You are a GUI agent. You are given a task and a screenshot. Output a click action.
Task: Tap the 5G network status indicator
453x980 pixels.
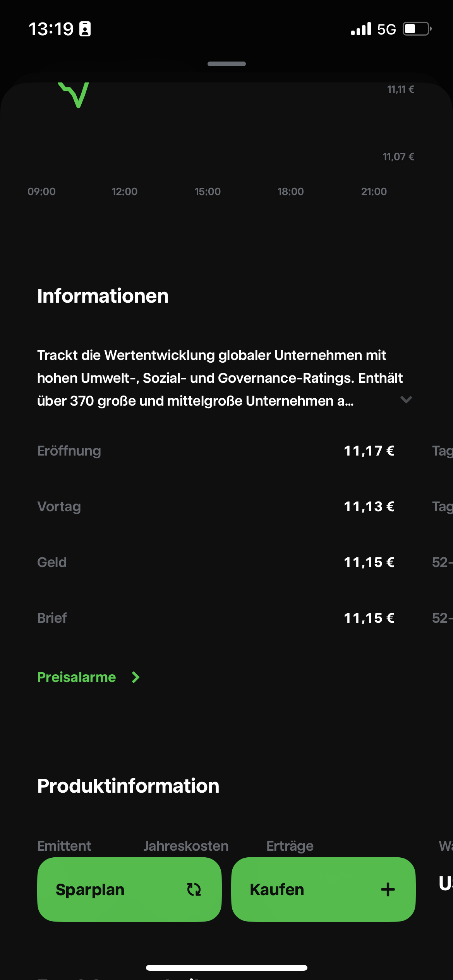click(x=386, y=29)
